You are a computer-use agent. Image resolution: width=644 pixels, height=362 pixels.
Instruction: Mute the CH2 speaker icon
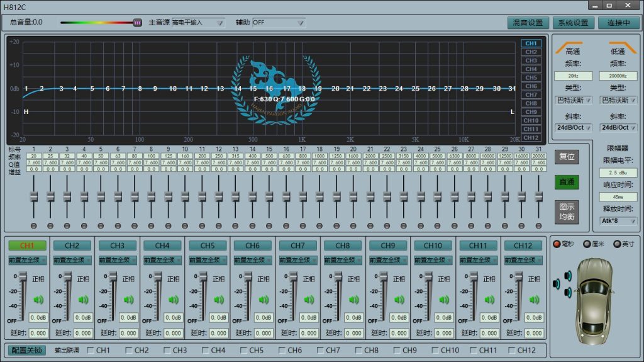(x=84, y=300)
